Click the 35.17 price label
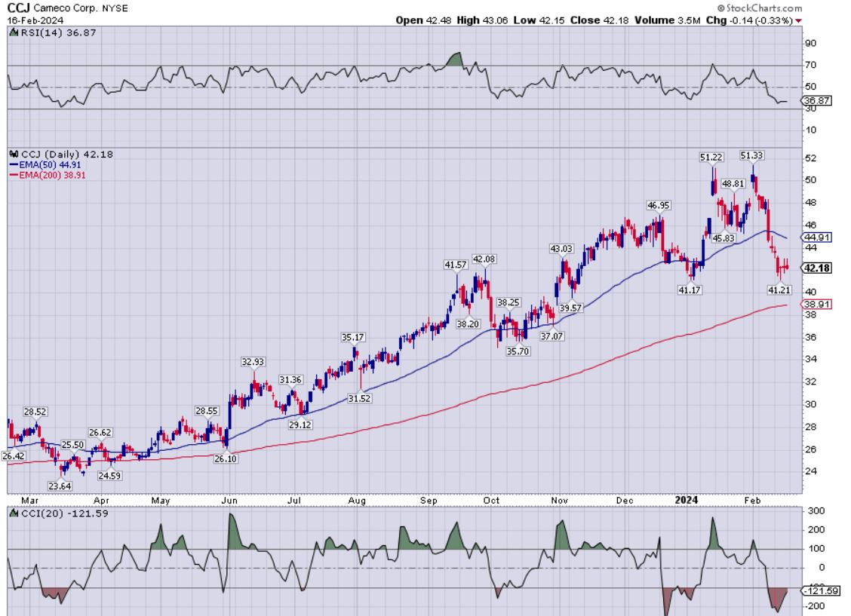The image size is (851, 616). (x=353, y=337)
